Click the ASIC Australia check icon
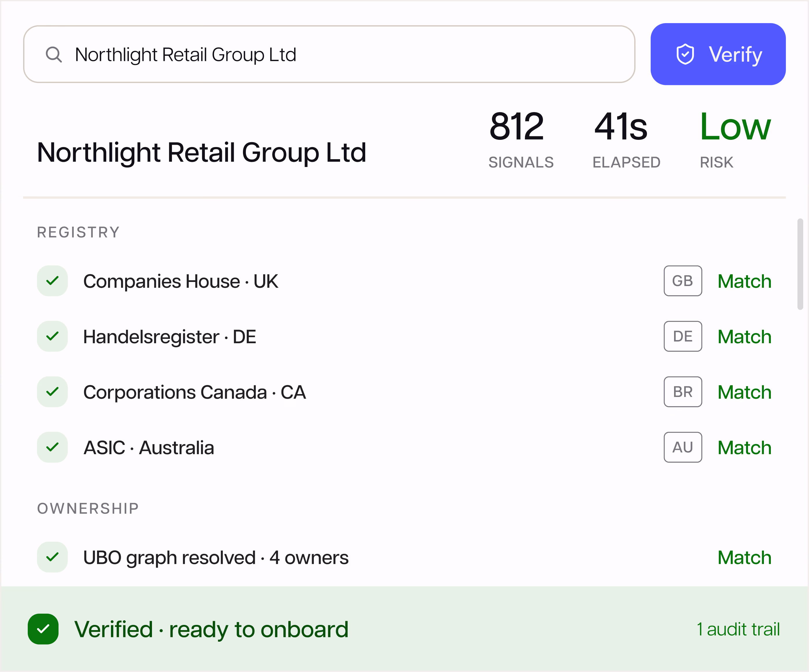 (52, 447)
